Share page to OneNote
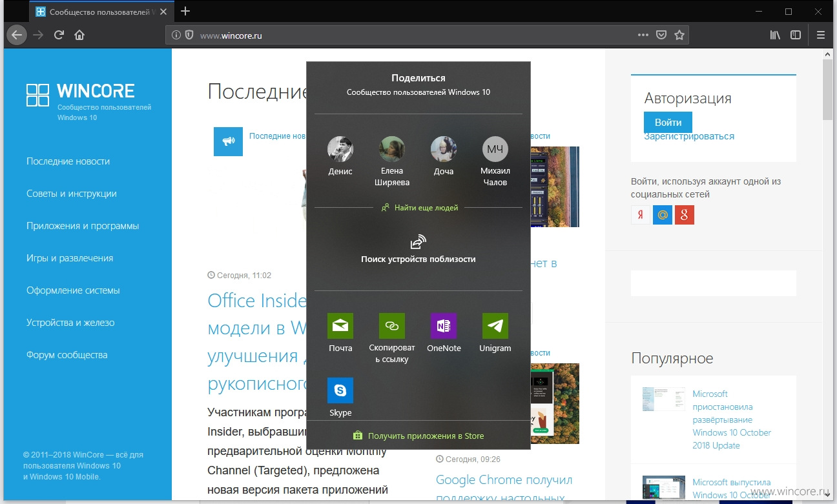The width and height of the screenshot is (837, 504). [x=444, y=333]
